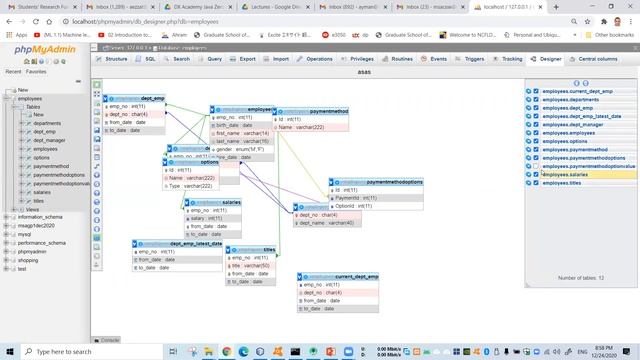Collapse columns of dept_emp table with V toggle
Image resolution: width=640 pixels, height=360 pixels.
(x=105, y=99)
